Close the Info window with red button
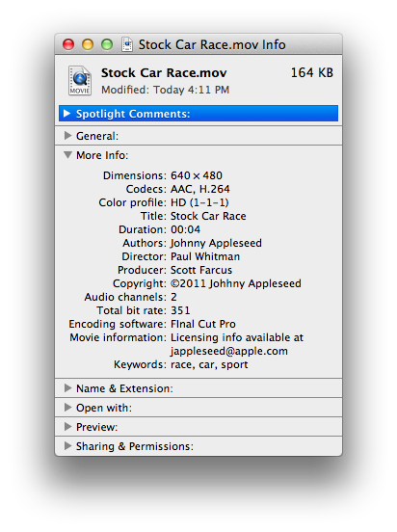 tap(68, 44)
